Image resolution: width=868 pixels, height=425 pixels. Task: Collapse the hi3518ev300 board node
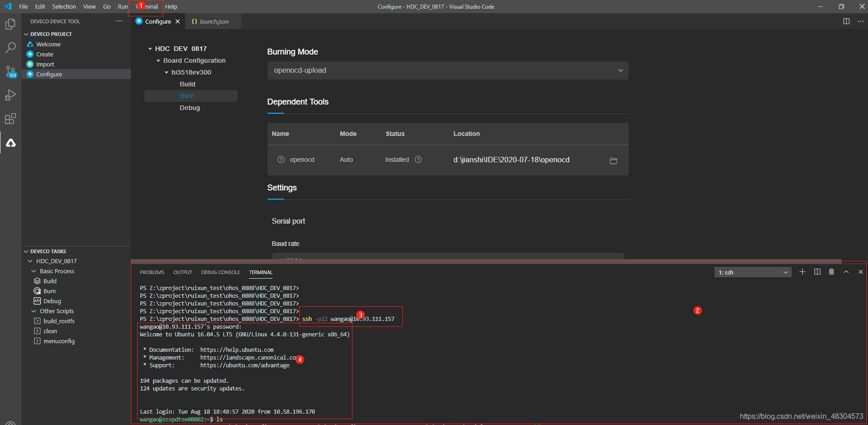[x=166, y=72]
